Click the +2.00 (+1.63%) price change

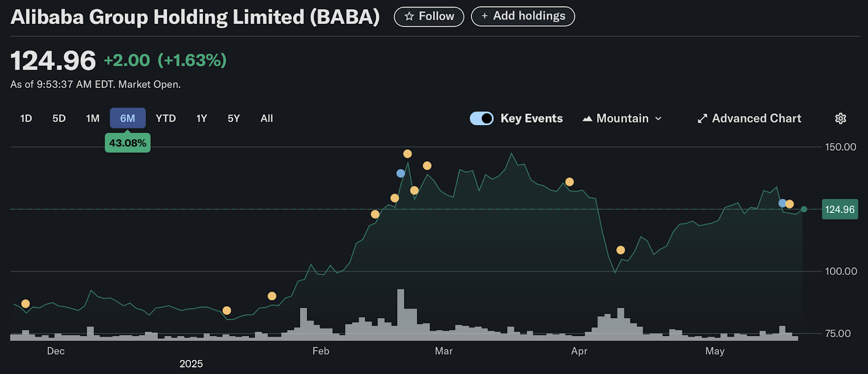point(165,60)
